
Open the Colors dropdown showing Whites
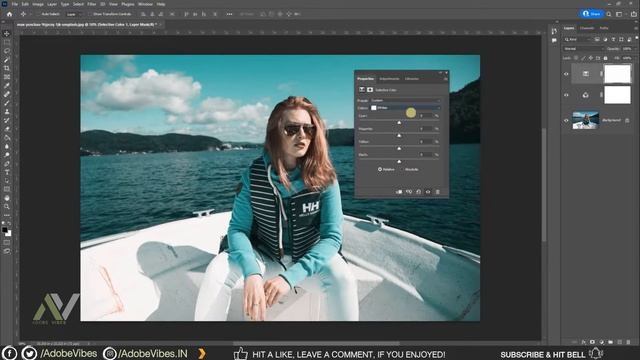pos(405,108)
